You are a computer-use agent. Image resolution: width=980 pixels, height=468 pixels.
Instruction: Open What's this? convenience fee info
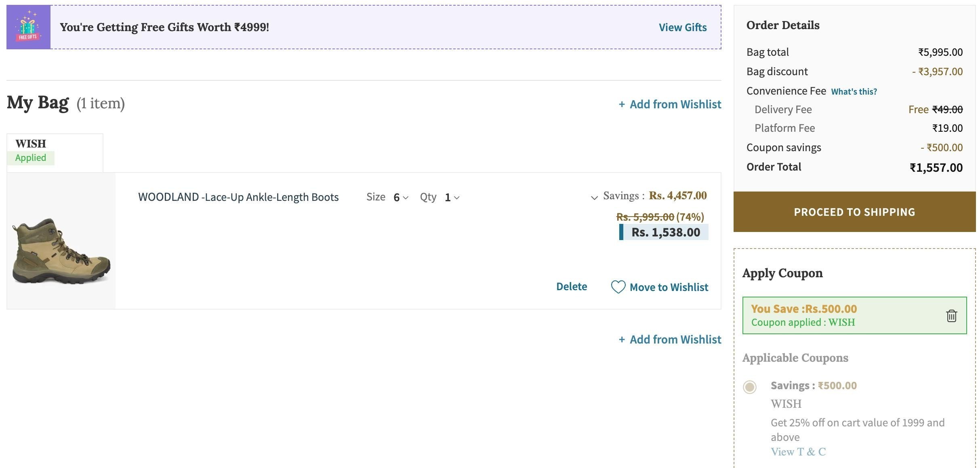pyautogui.click(x=854, y=92)
